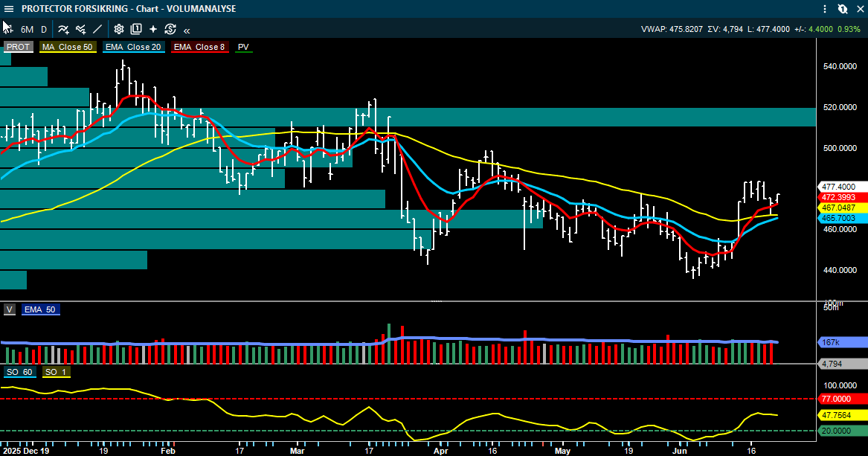868x456 pixels.
Task: Open the 6M time range selector
Action: click(x=27, y=29)
